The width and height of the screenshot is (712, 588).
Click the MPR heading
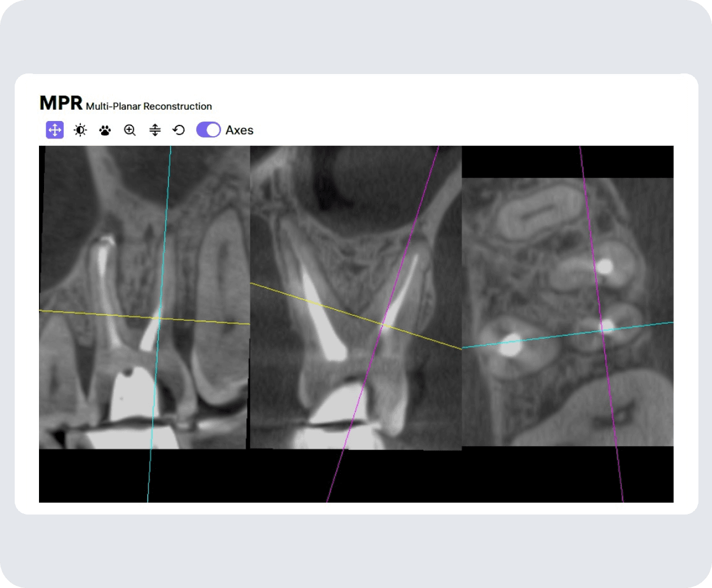click(x=61, y=103)
